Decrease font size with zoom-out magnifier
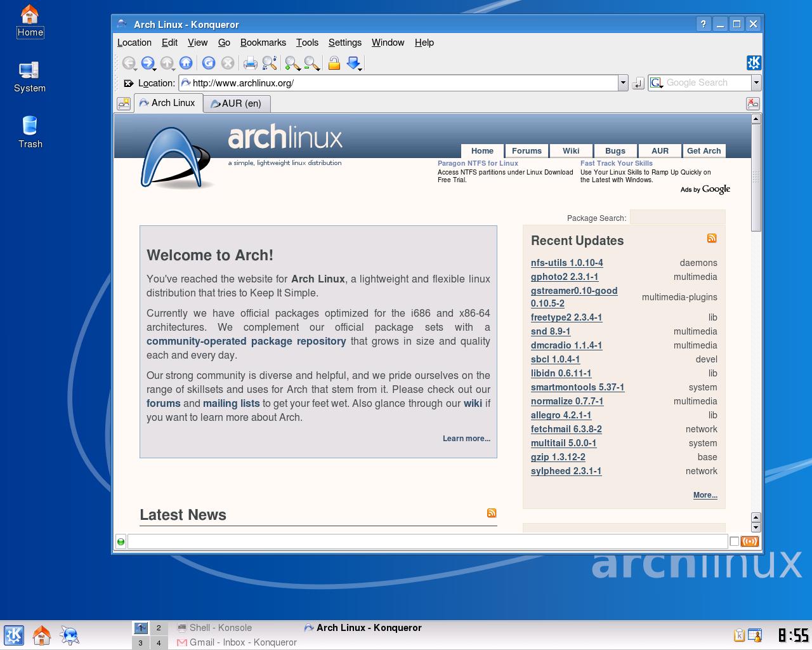The width and height of the screenshot is (812, 650). (x=311, y=63)
